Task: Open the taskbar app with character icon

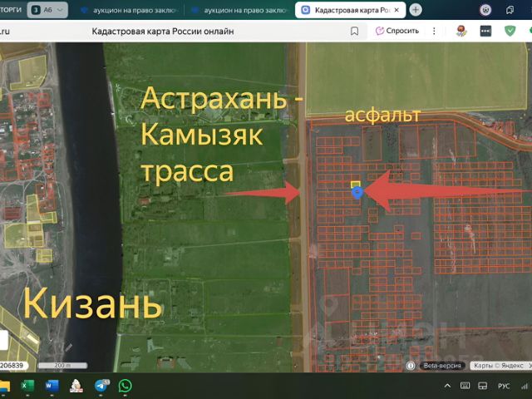Action: pyautogui.click(x=76, y=386)
